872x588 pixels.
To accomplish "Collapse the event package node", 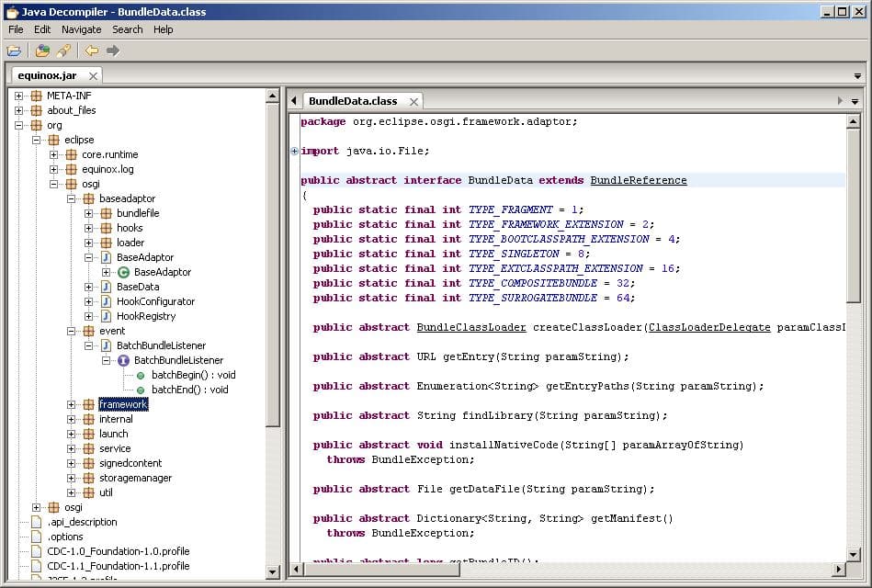I will pyautogui.click(x=72, y=331).
